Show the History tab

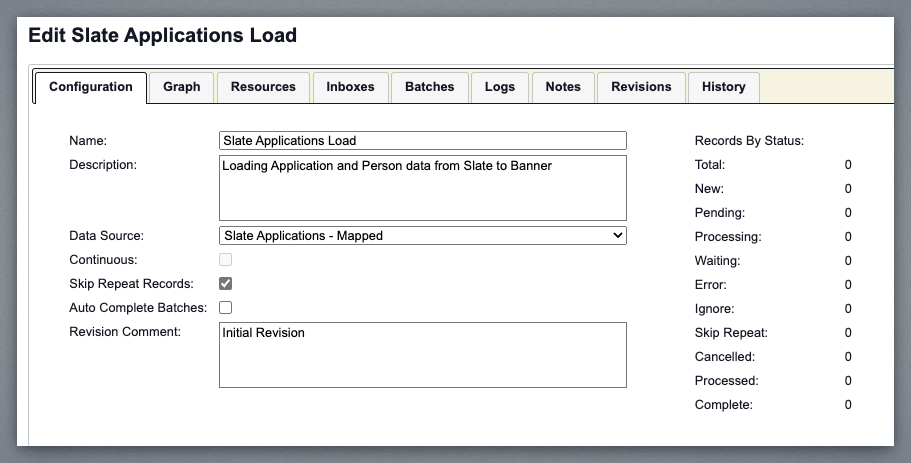[723, 87]
